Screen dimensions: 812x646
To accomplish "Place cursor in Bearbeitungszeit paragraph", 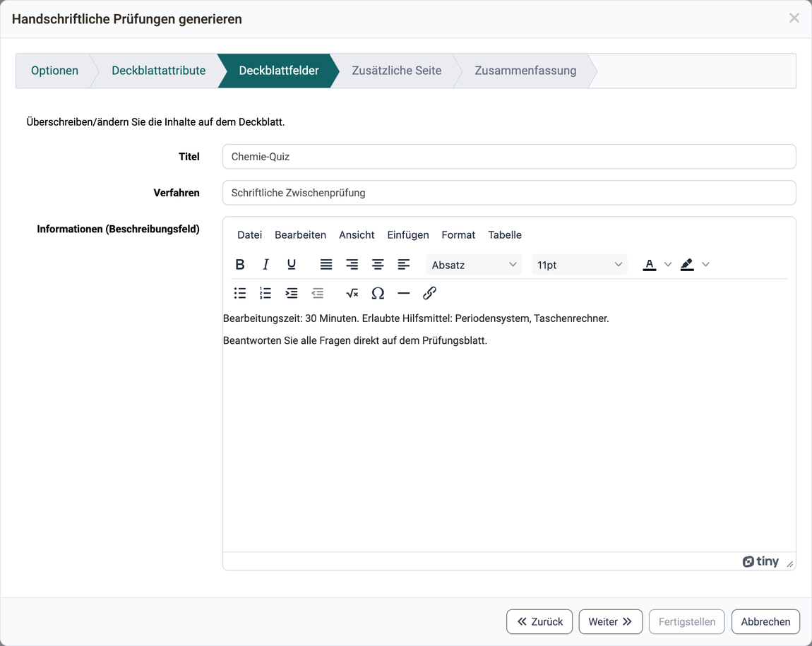I will (x=416, y=318).
